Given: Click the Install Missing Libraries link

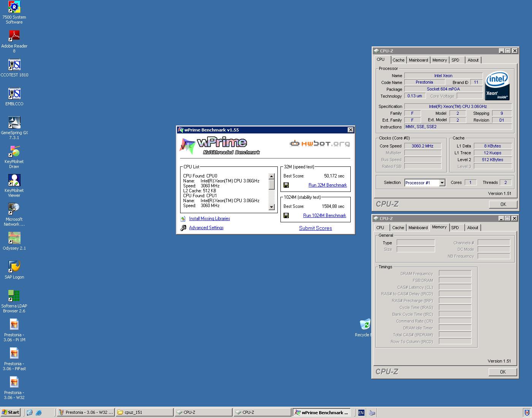Looking at the screenshot, I should (209, 218).
